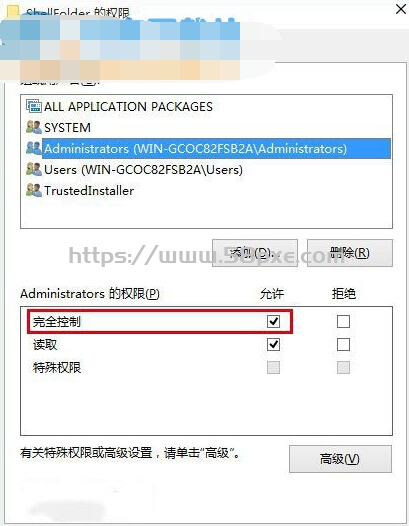The width and height of the screenshot is (409, 526).
Task: Toggle 完全控制 allow checkbox
Action: (273, 321)
